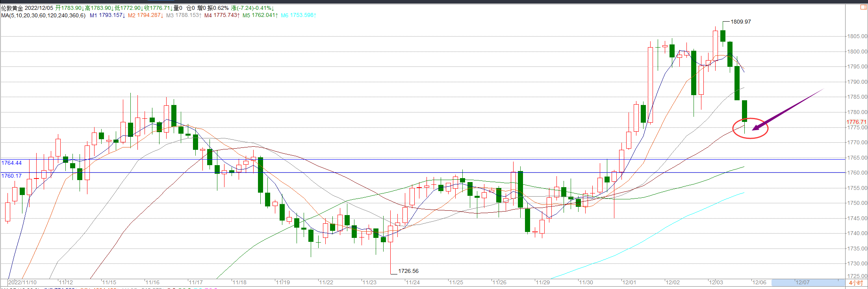
Task: Click the 1740.00 price axis label
Action: click(x=857, y=233)
